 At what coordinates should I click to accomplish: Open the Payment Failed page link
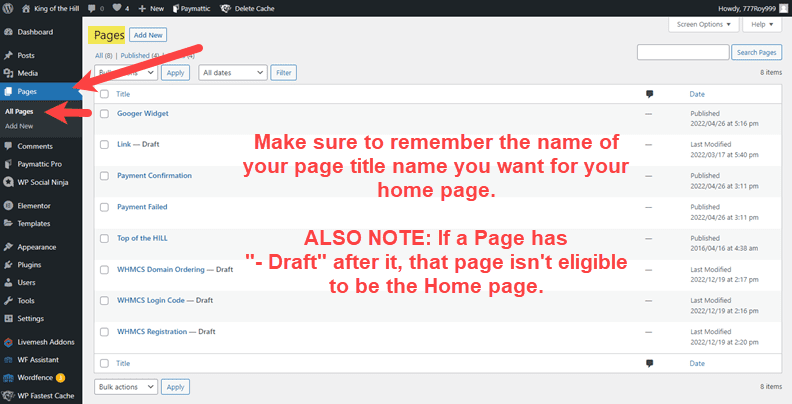142,207
